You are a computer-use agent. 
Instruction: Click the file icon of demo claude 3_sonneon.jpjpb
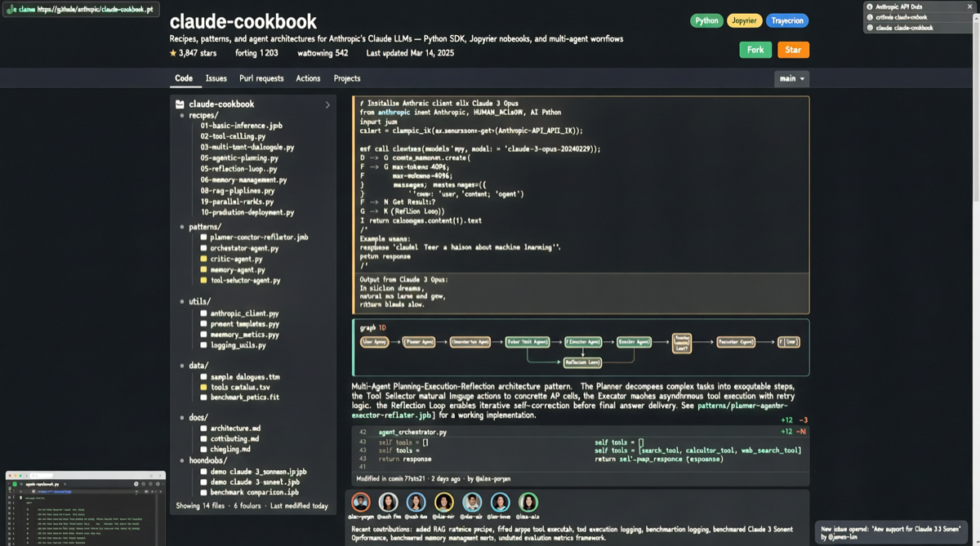tap(203, 472)
